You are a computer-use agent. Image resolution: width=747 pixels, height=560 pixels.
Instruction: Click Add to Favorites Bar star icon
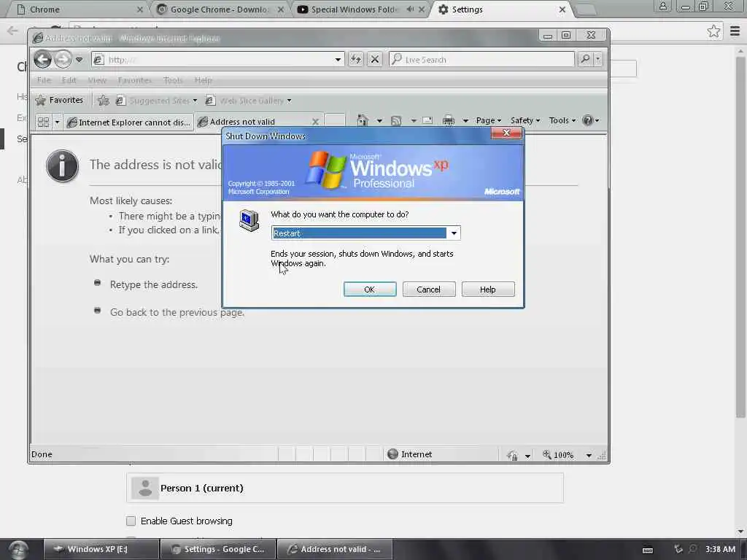click(x=103, y=100)
